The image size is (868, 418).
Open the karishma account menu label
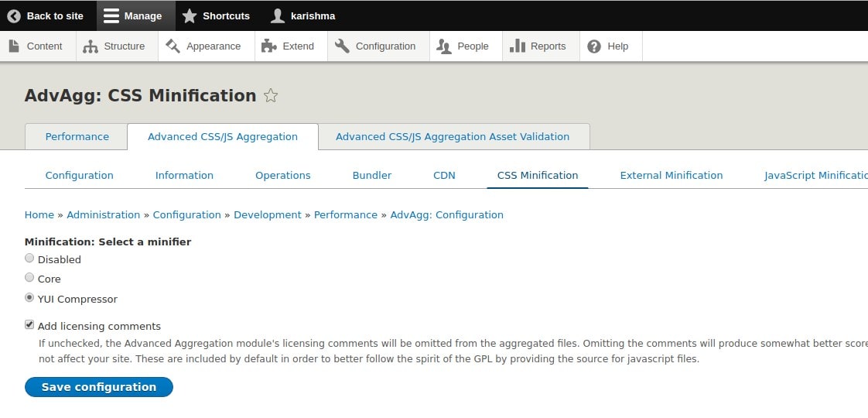[313, 16]
